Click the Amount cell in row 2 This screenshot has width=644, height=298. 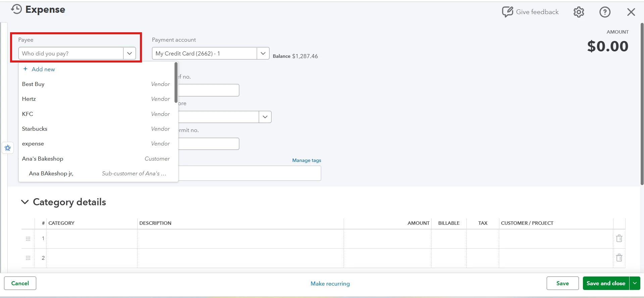tap(388, 258)
